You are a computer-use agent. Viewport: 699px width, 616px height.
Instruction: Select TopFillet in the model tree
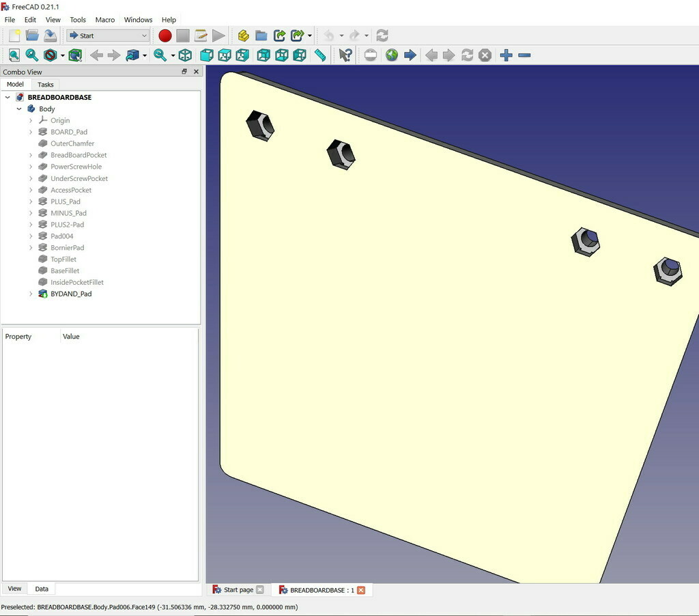click(63, 260)
